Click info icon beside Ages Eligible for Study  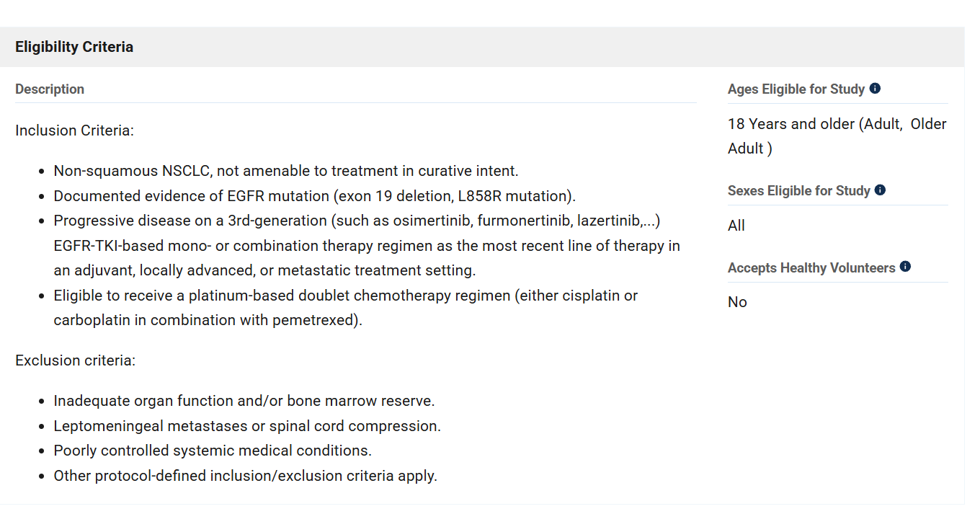click(x=875, y=89)
